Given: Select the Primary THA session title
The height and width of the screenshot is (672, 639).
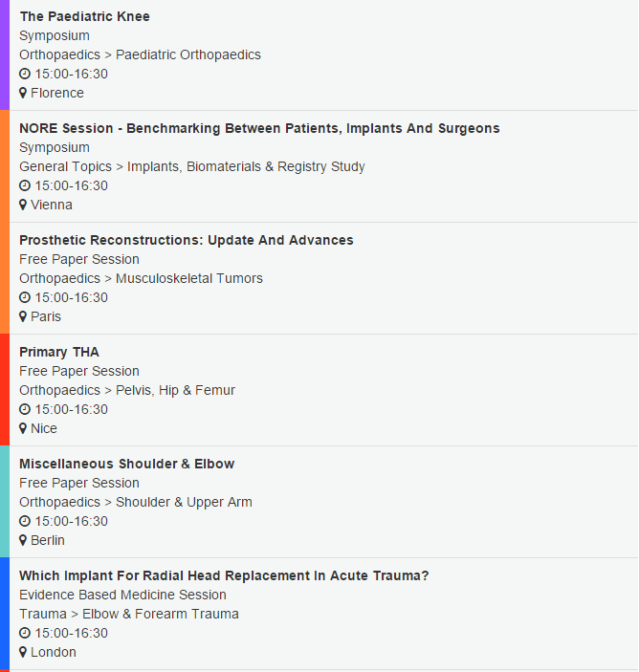Looking at the screenshot, I should point(59,352).
